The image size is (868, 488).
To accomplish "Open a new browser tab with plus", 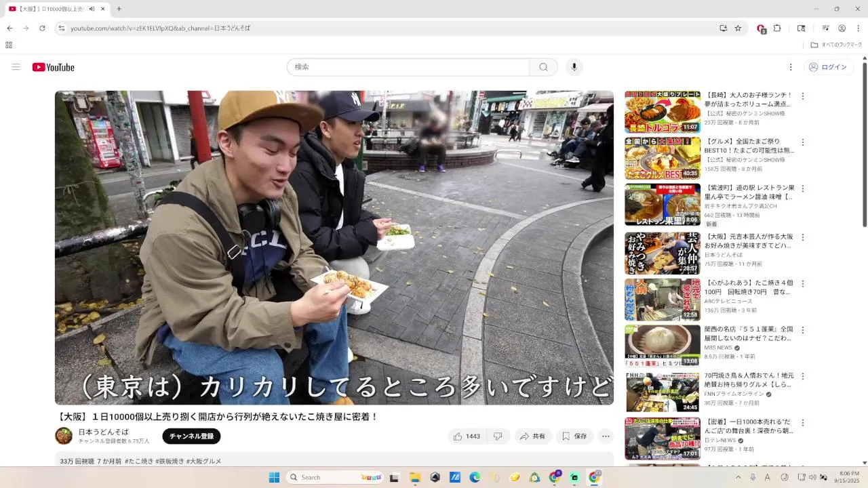I will click(119, 9).
